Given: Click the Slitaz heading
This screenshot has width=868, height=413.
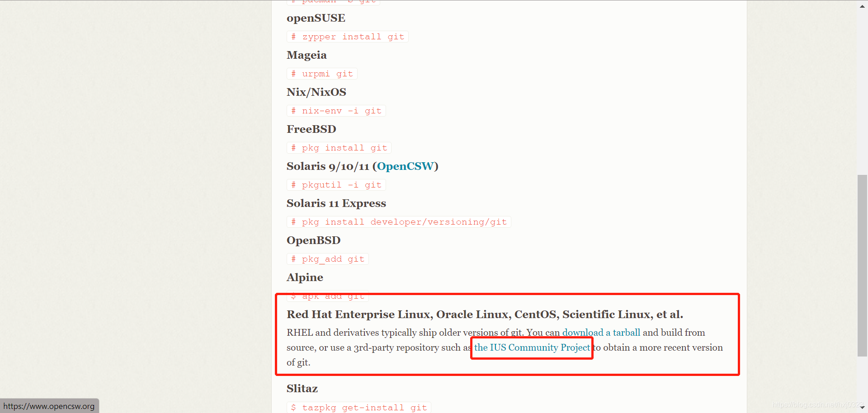Looking at the screenshot, I should (302, 389).
